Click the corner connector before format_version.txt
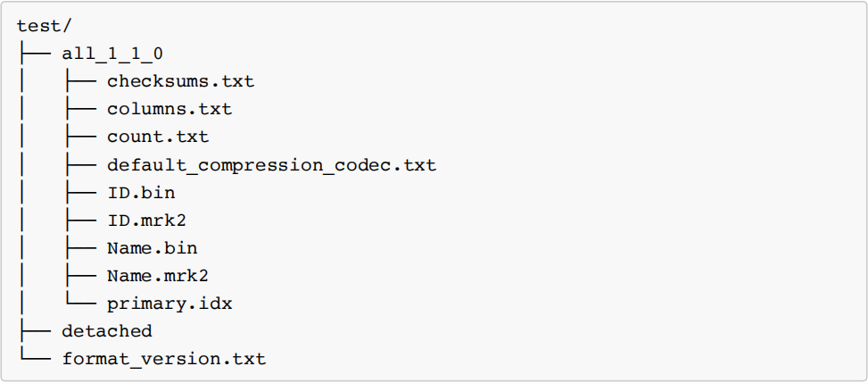Viewport: 868px width, 383px height. (x=34, y=358)
